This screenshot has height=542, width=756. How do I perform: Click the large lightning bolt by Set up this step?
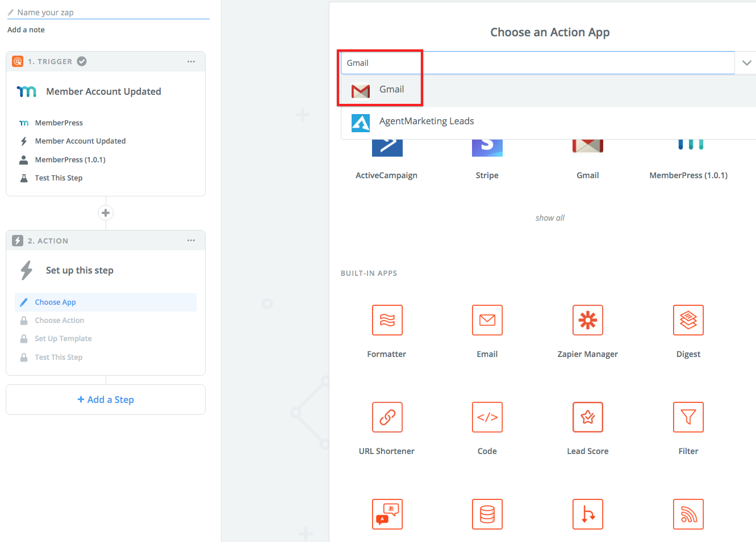pos(26,270)
